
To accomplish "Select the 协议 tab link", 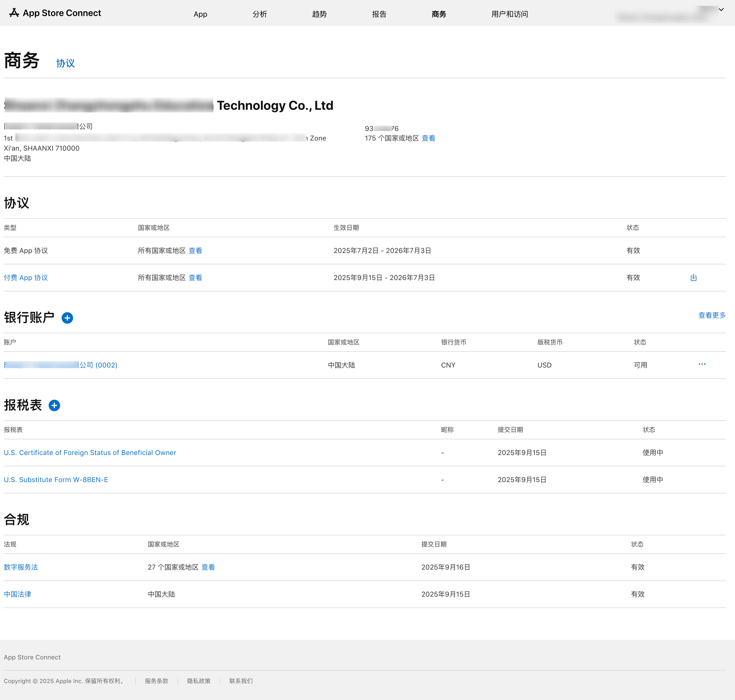I will (65, 63).
